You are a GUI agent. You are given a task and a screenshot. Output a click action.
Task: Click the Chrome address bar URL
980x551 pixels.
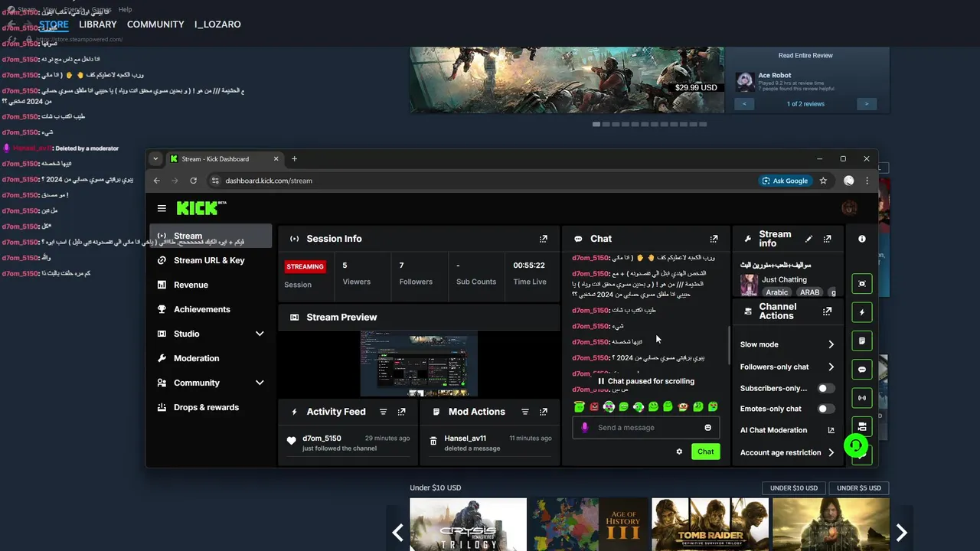tap(269, 181)
